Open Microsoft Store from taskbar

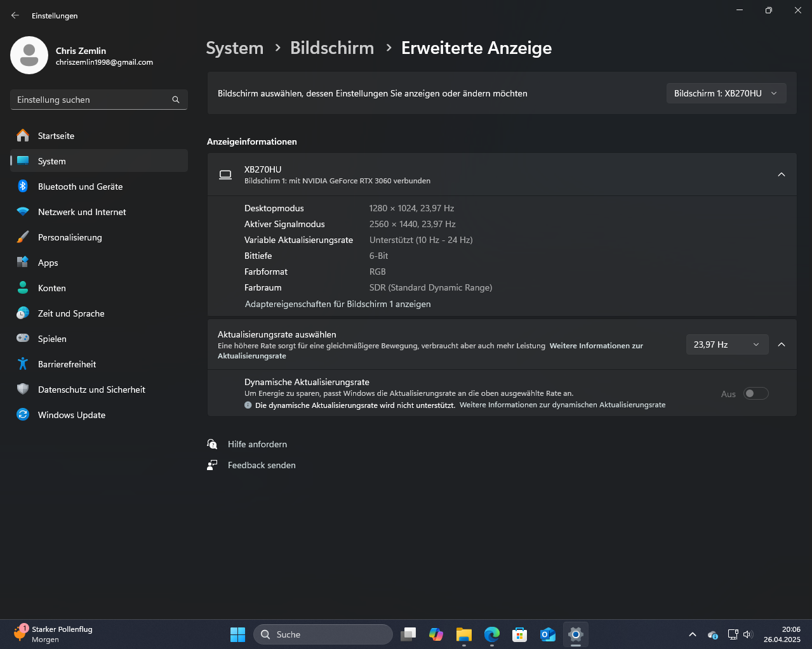tap(520, 634)
